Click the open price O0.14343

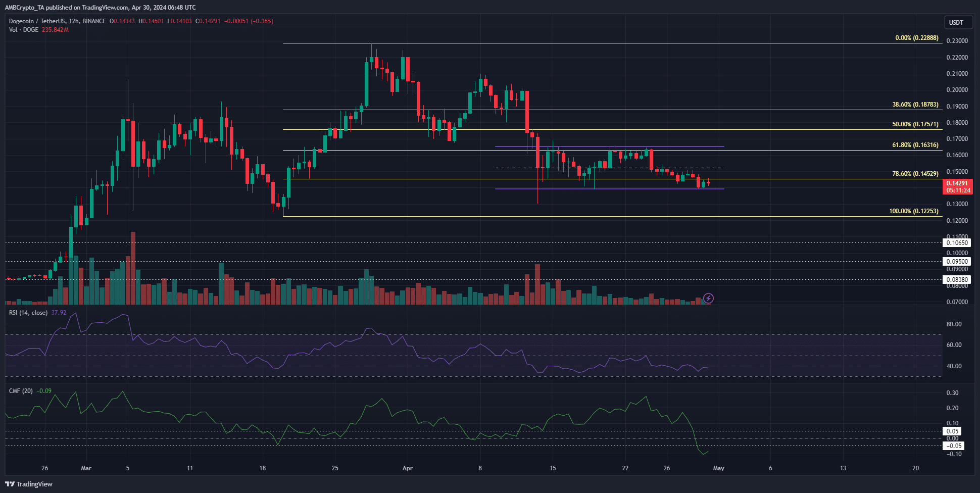122,21
